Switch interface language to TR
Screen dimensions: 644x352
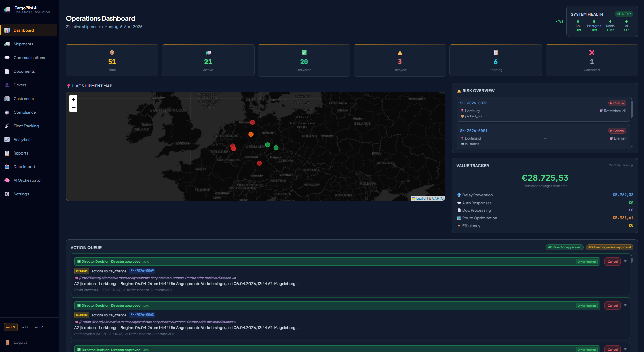tap(39, 327)
